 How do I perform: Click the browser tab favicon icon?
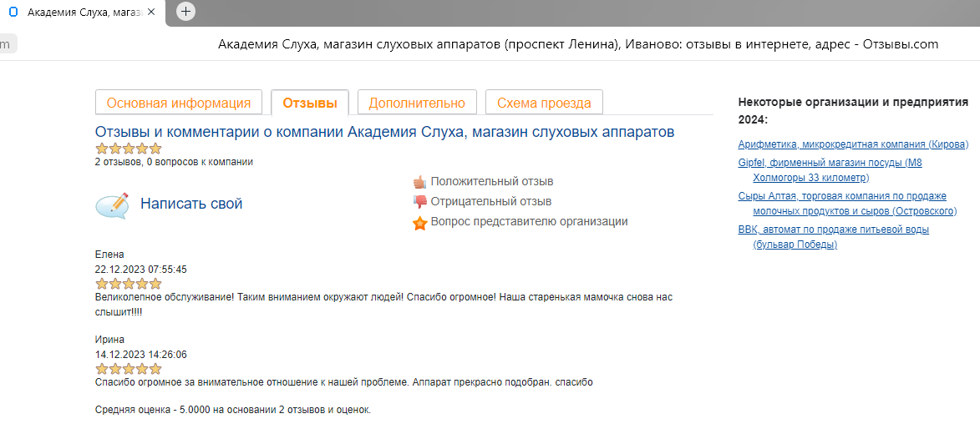point(13,13)
